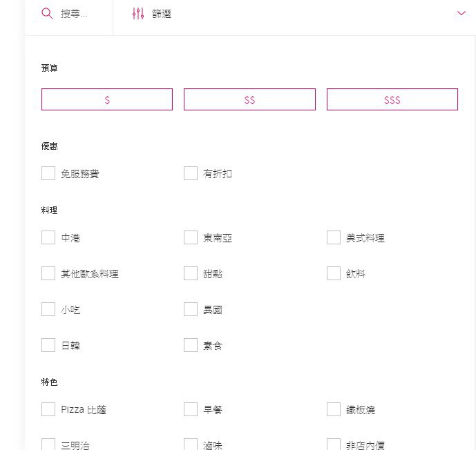Screen dimensions: 476x450
Task: Click the 搜尋 search input field
Action: click(x=75, y=14)
